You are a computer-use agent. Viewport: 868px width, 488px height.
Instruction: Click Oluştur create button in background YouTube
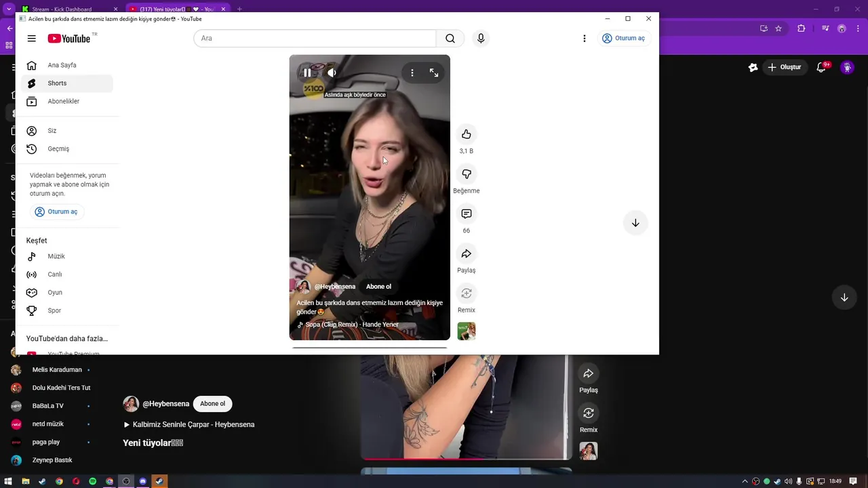[785, 67]
